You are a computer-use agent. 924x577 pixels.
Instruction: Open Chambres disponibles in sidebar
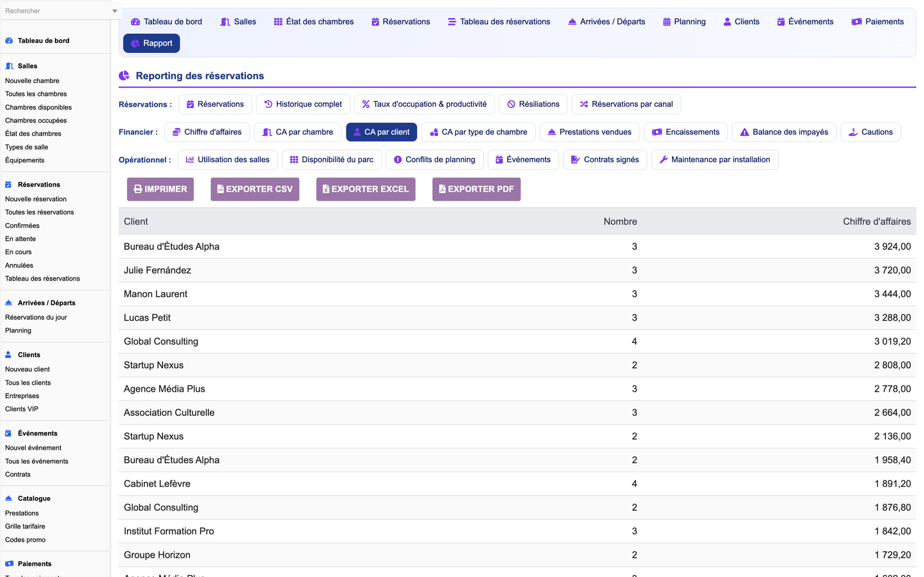(x=38, y=107)
